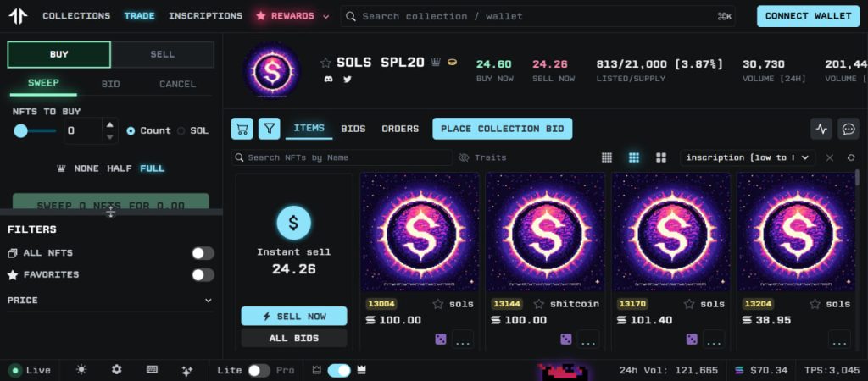The height and width of the screenshot is (381, 868).
Task: Click PLACE COLLECTION BID button
Action: (502, 129)
